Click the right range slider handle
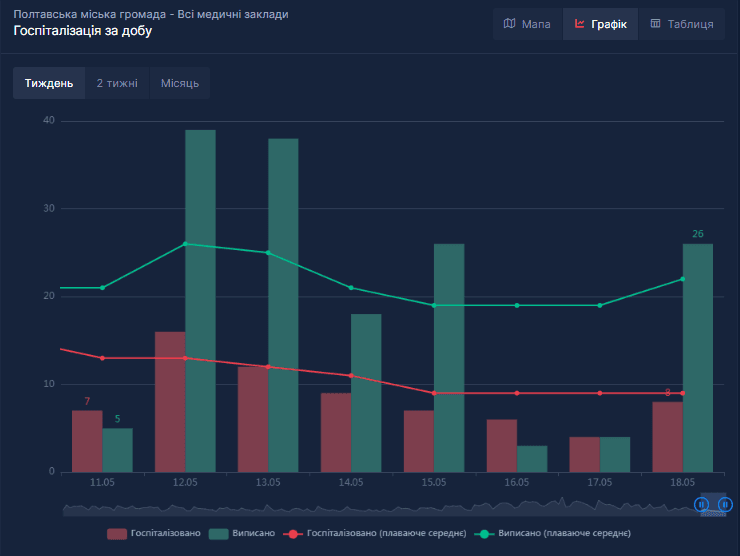The height and width of the screenshot is (556, 740). tap(725, 505)
